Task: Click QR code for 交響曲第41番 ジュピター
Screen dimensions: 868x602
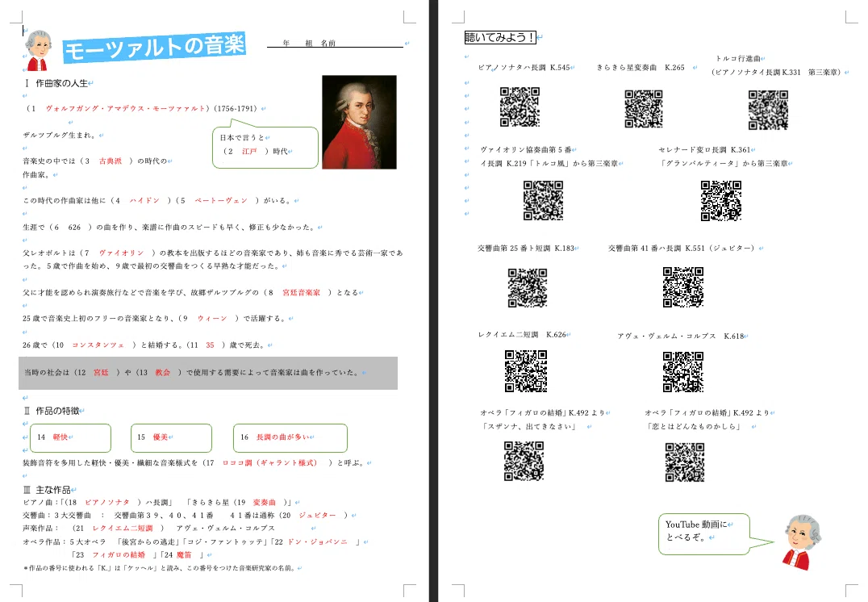Action: pos(683,286)
